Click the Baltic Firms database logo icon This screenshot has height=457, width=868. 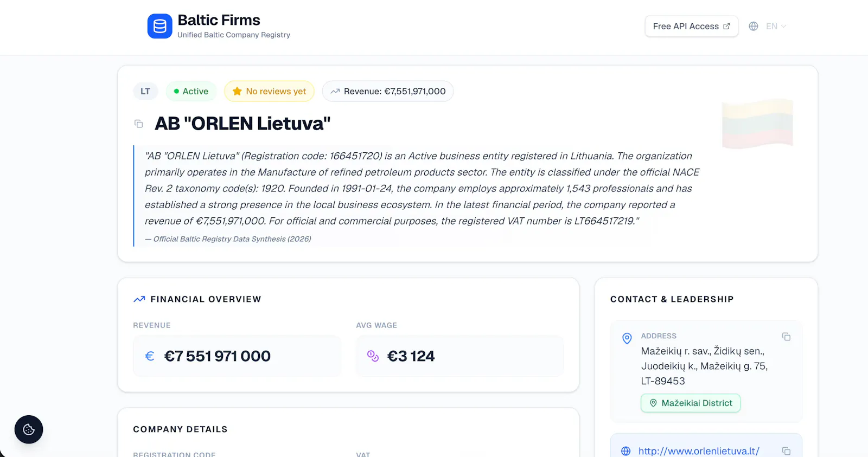click(159, 26)
